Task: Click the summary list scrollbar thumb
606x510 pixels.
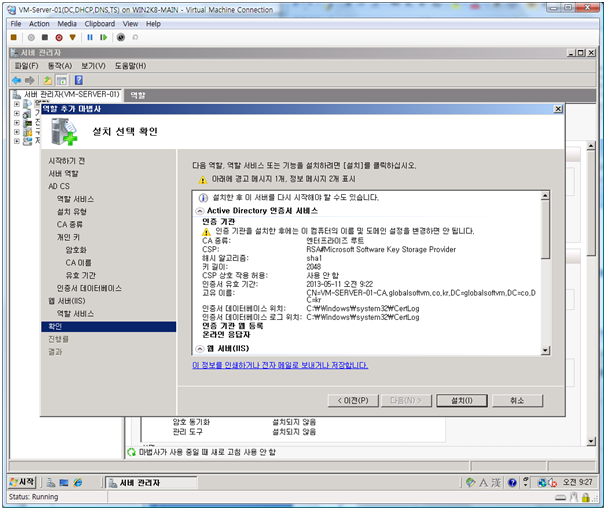Action: (x=545, y=230)
